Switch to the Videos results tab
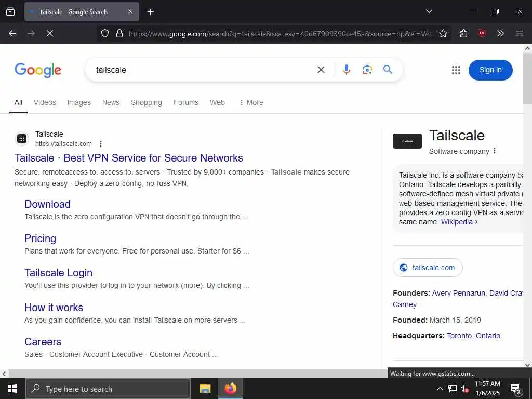This screenshot has width=532, height=399. [x=45, y=102]
